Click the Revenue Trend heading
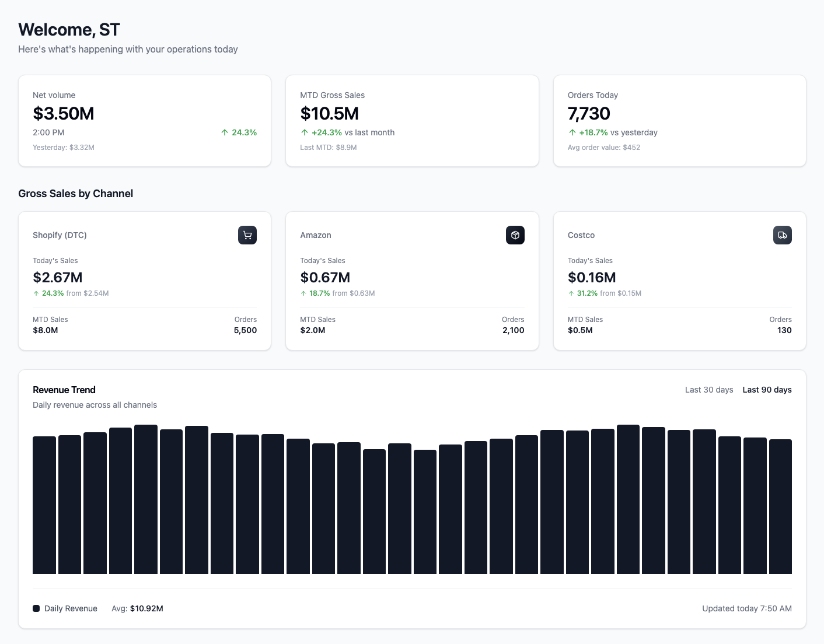 click(x=64, y=390)
